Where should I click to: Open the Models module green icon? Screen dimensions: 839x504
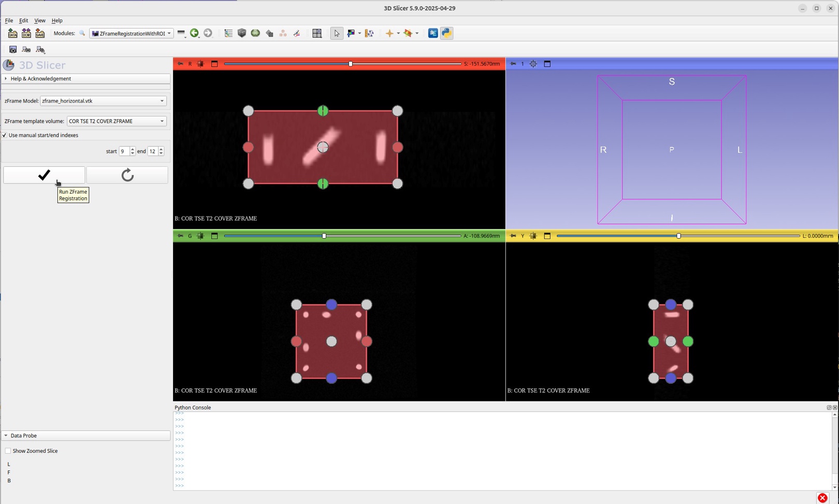coord(255,33)
